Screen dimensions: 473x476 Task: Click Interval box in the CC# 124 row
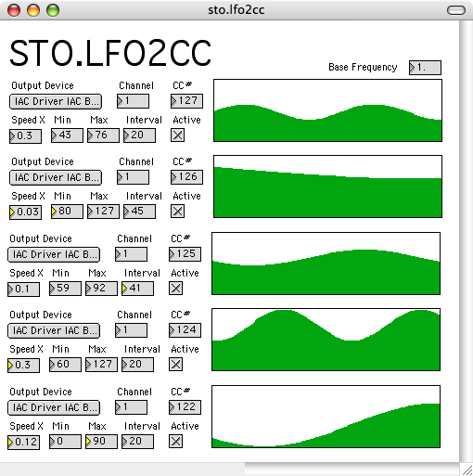click(x=137, y=365)
